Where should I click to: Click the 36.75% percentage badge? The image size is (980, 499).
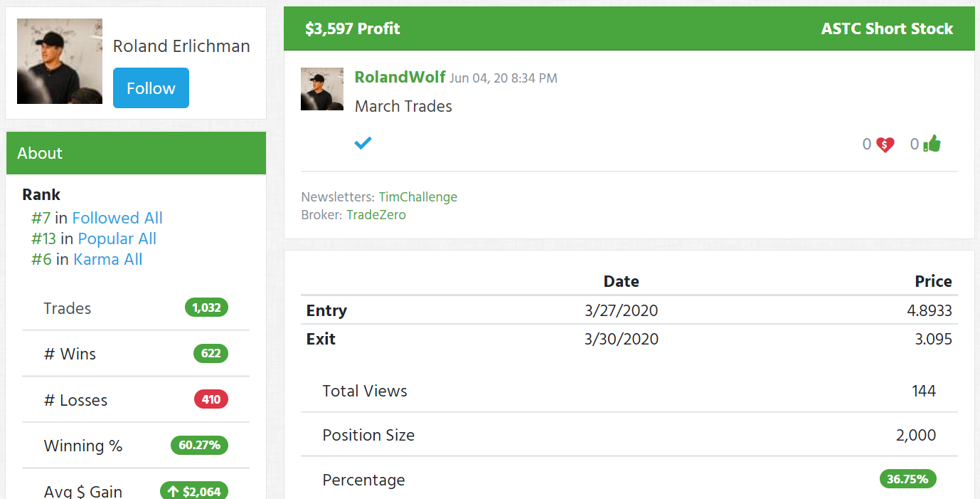pos(907,479)
